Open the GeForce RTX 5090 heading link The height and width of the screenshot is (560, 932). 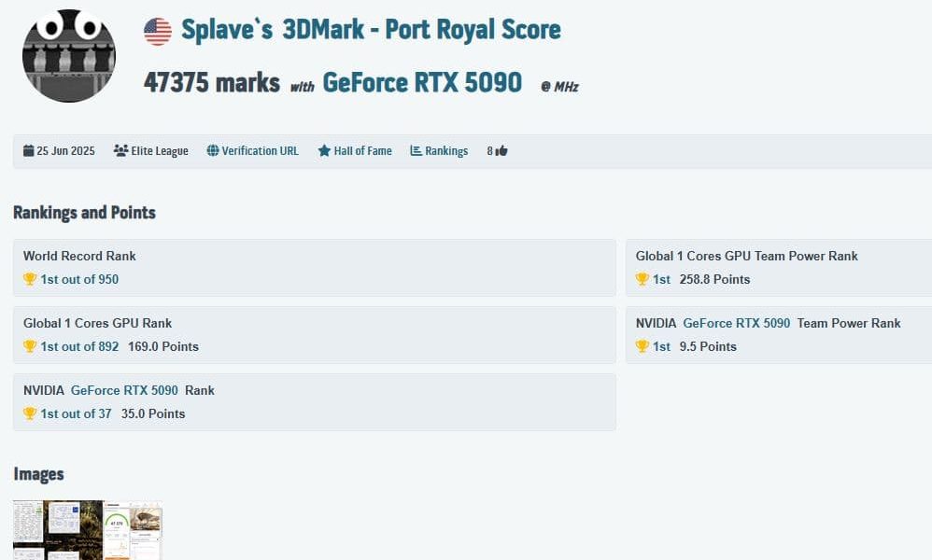422,82
